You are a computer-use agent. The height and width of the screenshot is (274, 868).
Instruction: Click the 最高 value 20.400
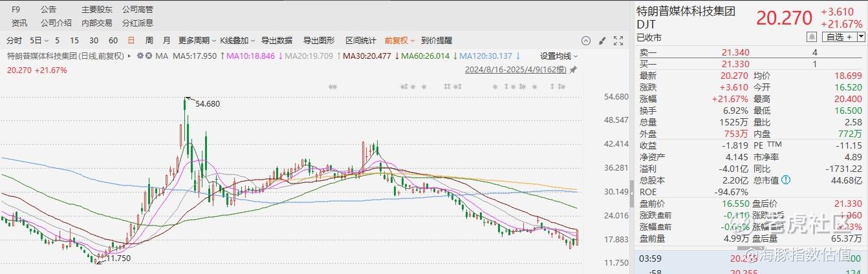849,99
